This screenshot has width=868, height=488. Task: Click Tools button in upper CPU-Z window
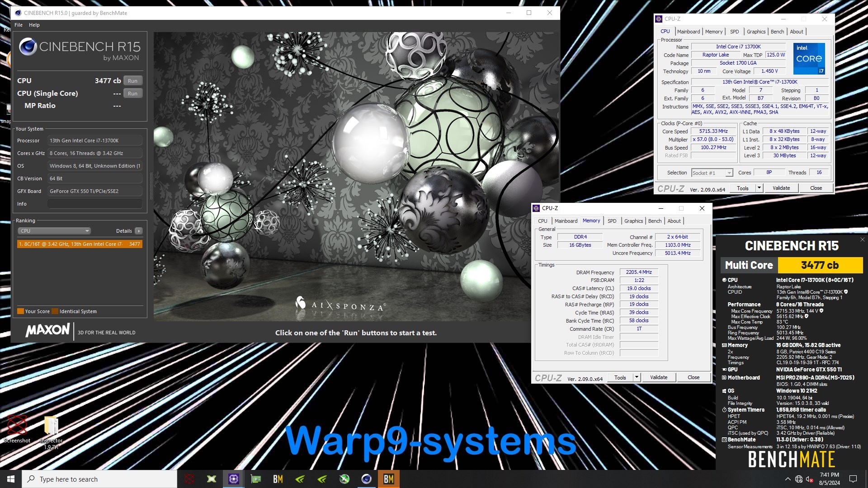click(743, 188)
